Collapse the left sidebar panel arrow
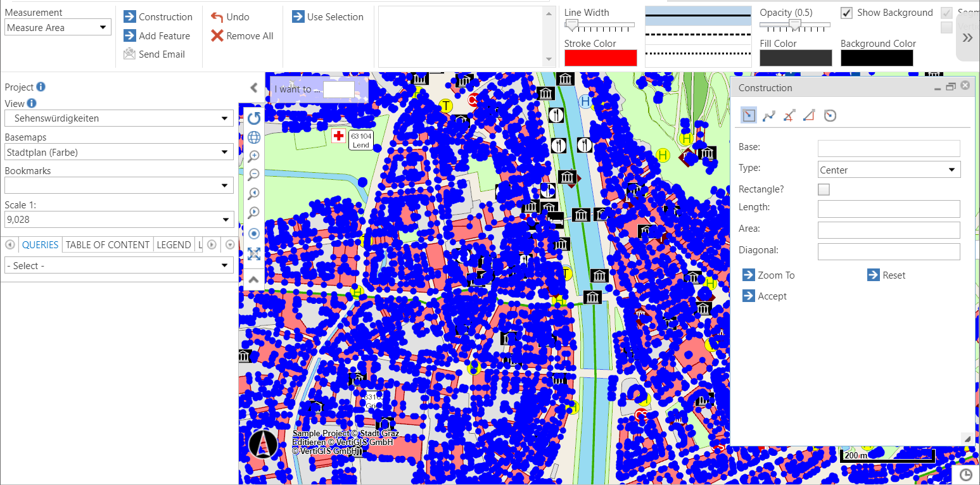Image resolution: width=980 pixels, height=485 pixels. pos(254,88)
